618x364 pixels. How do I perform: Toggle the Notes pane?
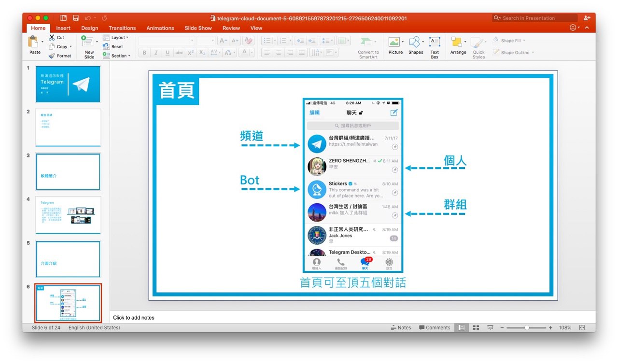tap(401, 328)
